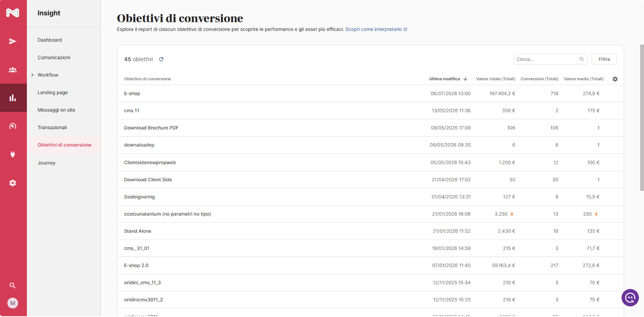The image size is (644, 317).
Task: Click the 15,9 € average value cell
Action: click(x=593, y=197)
